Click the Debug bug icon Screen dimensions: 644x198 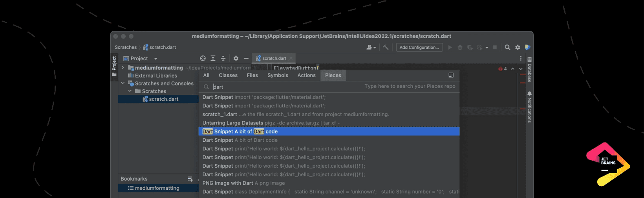[x=460, y=47]
